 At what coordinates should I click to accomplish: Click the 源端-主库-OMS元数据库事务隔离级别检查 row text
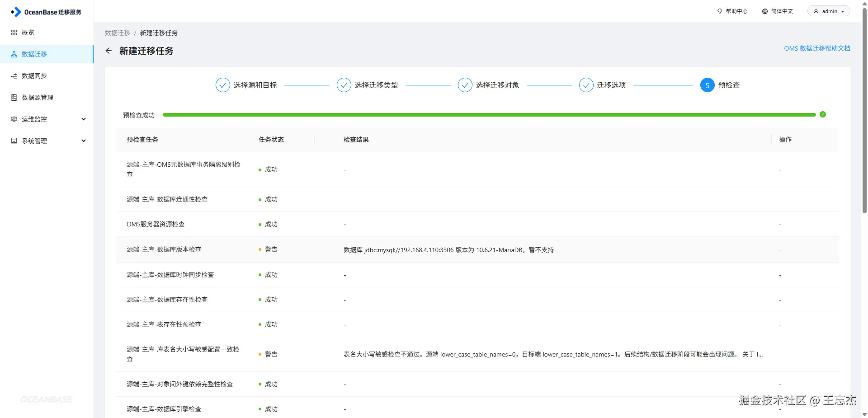(184, 169)
